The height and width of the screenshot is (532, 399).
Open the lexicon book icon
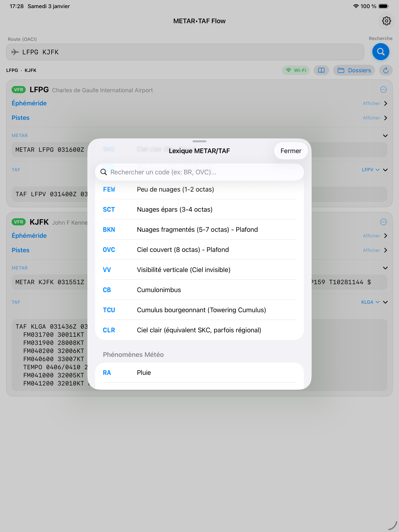pyautogui.click(x=321, y=70)
